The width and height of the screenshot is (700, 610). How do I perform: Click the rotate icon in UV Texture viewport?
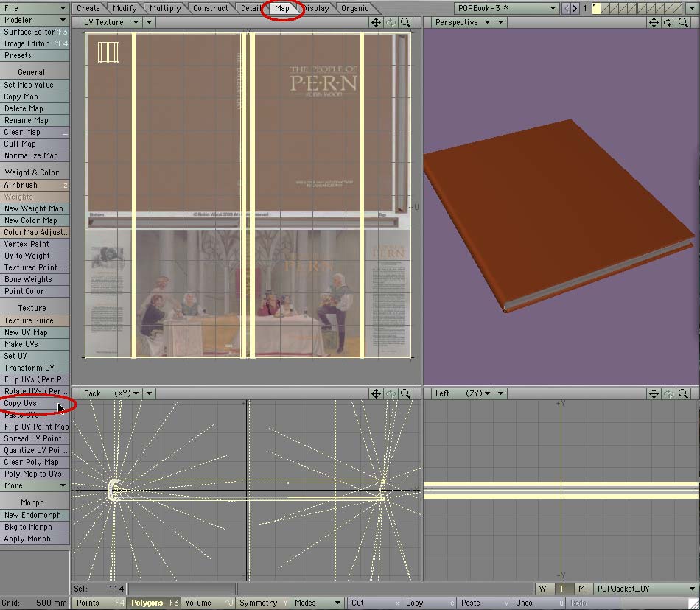coord(391,22)
